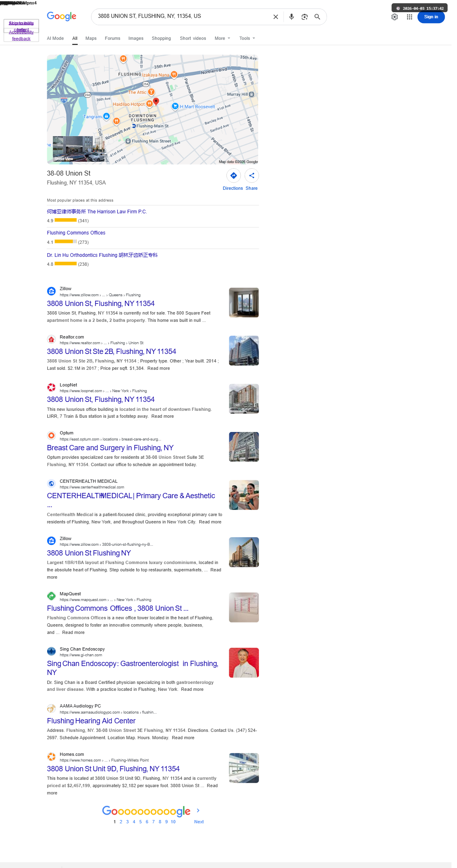457x868 pixels.
Task: Click the H Mart Roosevelt shopping marker
Action: tap(175, 106)
